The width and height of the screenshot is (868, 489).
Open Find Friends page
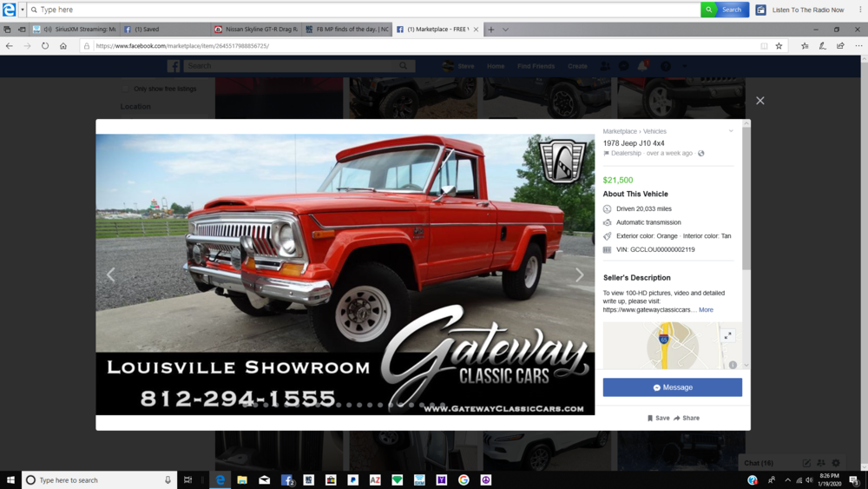tap(536, 66)
